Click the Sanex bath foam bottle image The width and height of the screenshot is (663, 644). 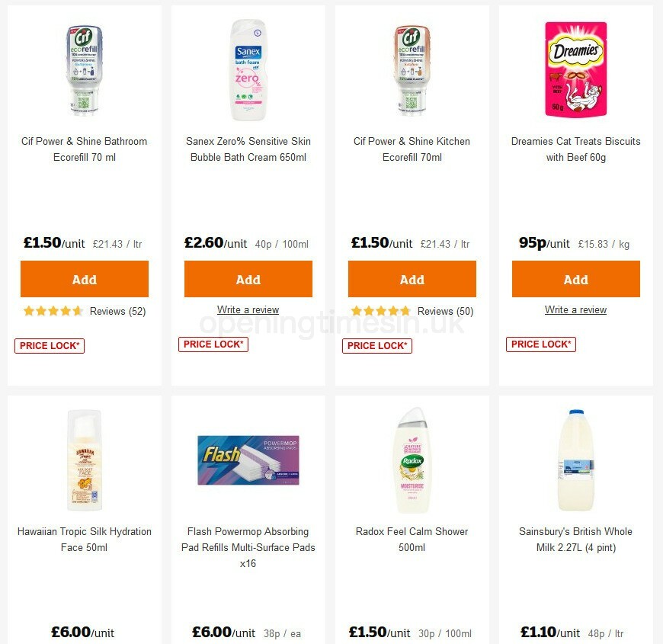248,69
